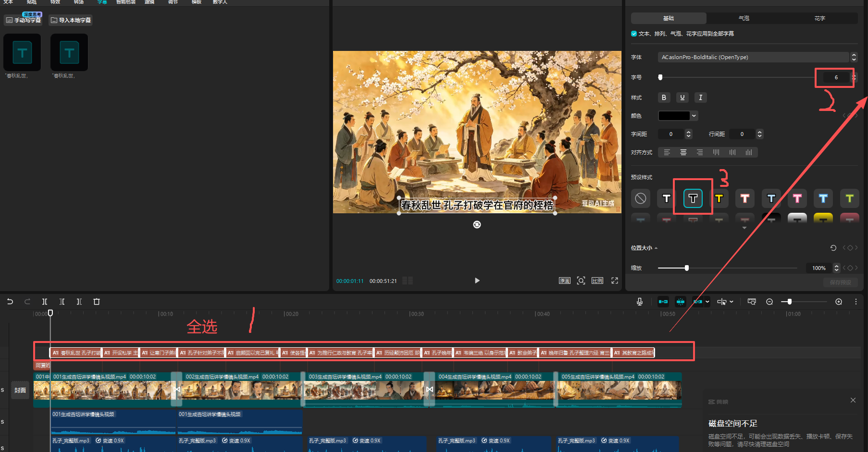
Task: Collapse the 位置大小 position size section
Action: 656,248
